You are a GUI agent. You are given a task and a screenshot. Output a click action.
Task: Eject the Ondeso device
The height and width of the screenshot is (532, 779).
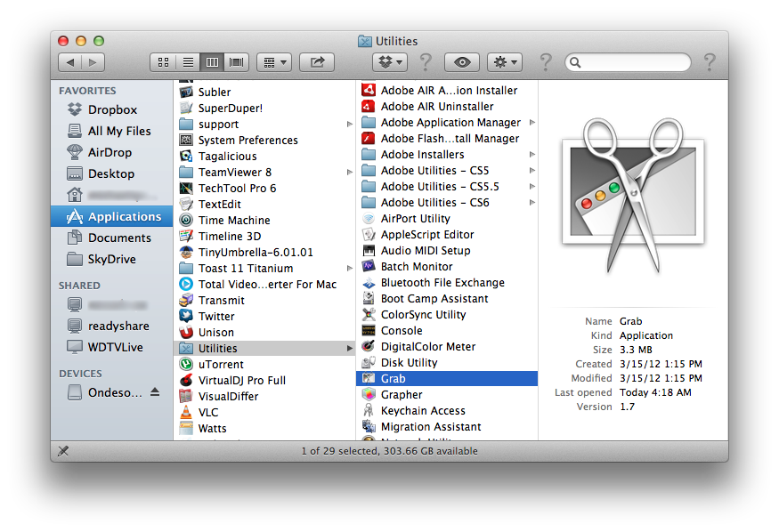[x=155, y=392]
